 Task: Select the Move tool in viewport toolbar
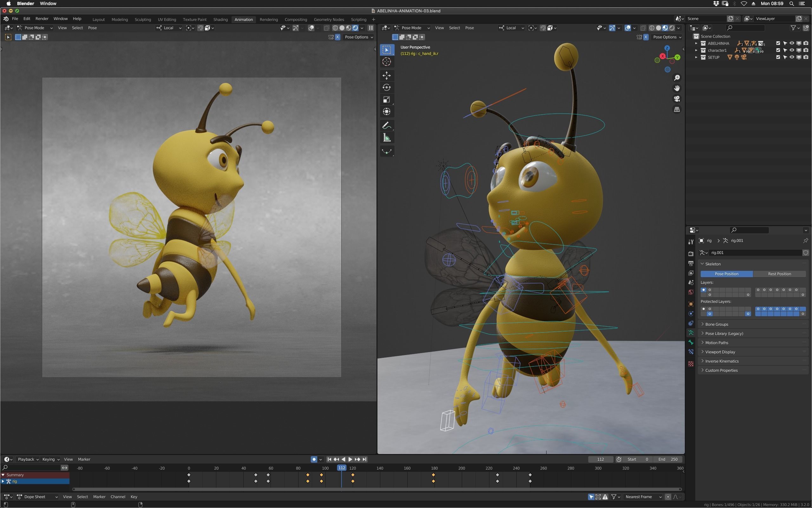click(387, 75)
